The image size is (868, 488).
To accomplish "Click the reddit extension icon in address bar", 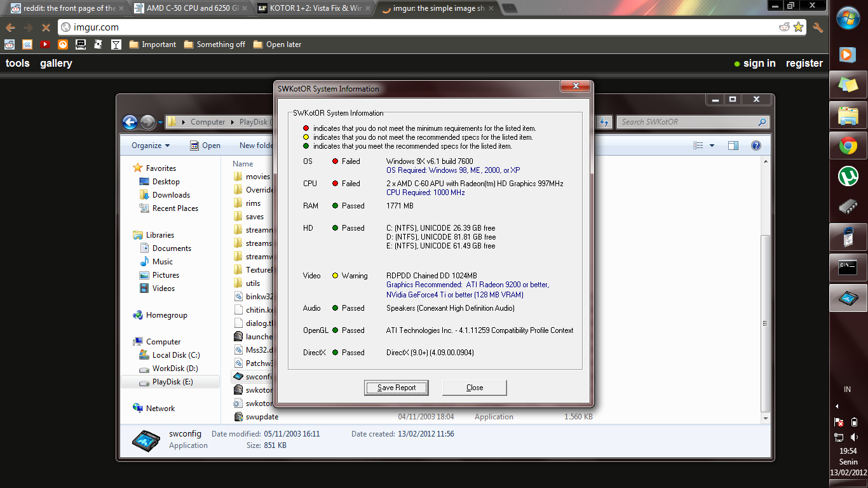I will (x=785, y=27).
